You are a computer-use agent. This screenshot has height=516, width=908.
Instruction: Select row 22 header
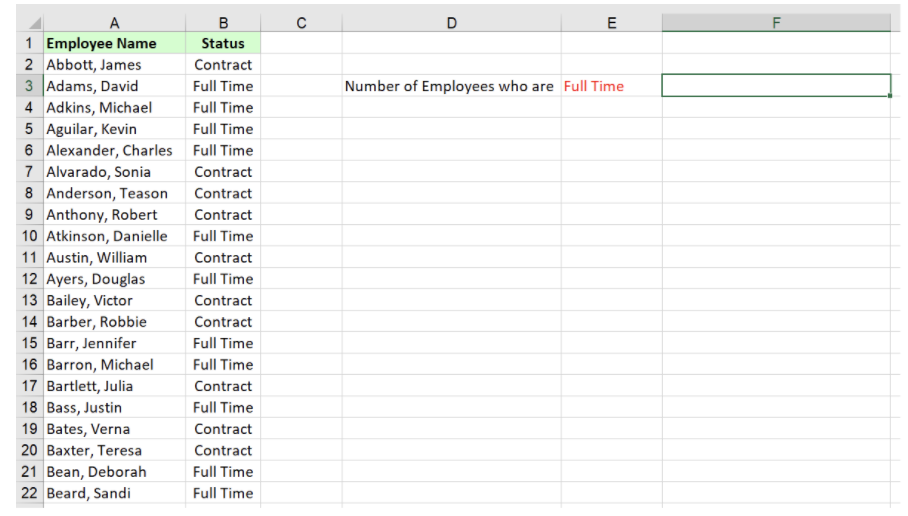pyautogui.click(x=29, y=493)
